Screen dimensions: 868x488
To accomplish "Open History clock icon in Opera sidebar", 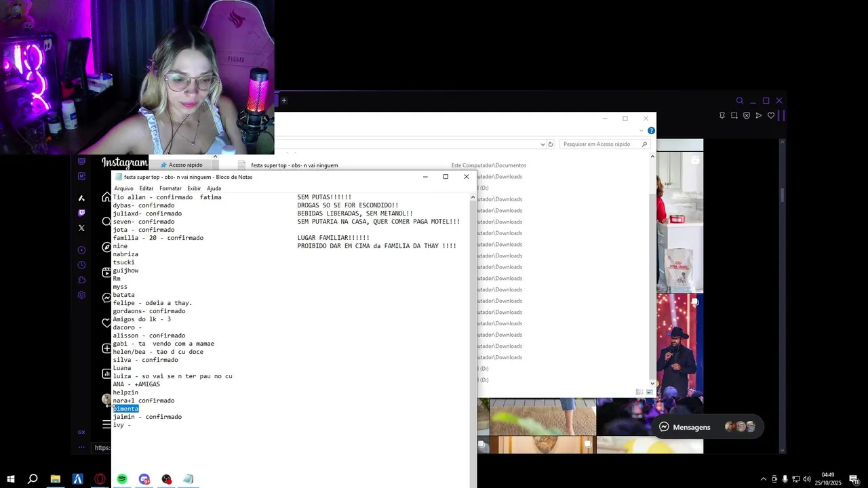I will [81, 265].
